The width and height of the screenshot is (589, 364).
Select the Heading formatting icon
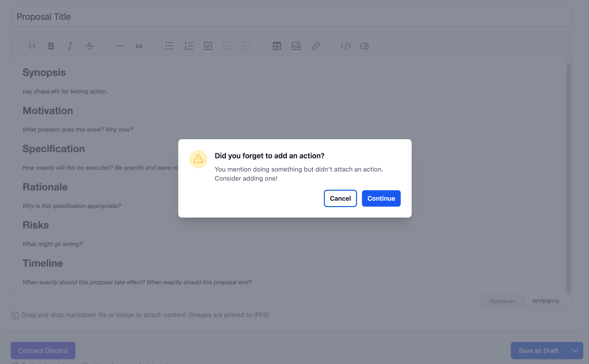[32, 46]
